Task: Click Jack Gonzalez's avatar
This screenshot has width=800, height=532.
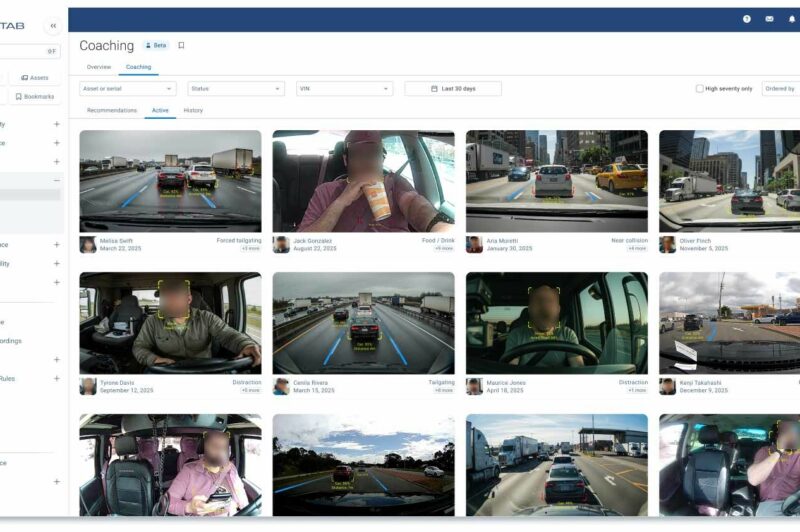Action: coord(281,245)
